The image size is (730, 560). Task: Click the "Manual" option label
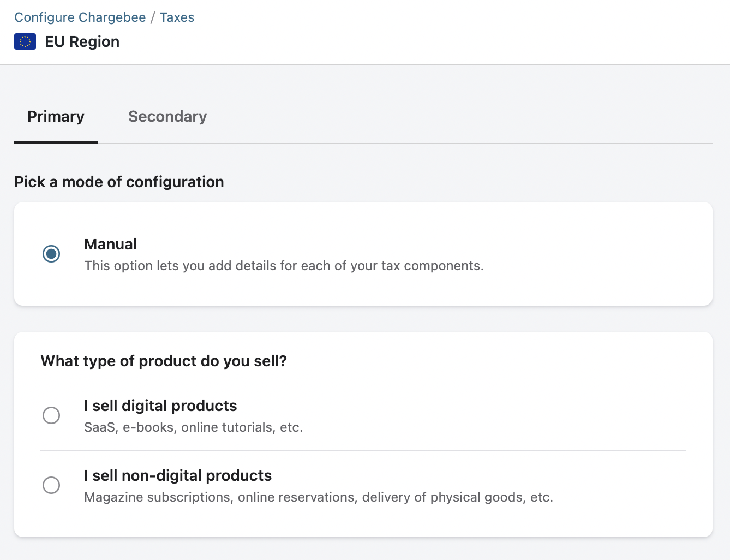(x=110, y=244)
